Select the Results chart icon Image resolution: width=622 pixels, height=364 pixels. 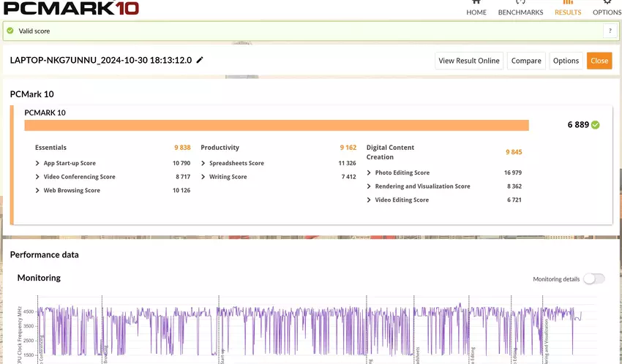568,3
